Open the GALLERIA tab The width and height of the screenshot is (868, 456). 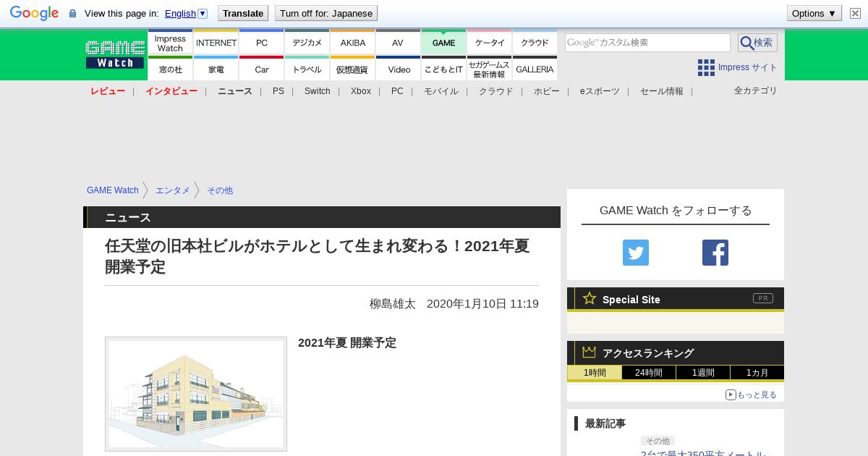(535, 69)
